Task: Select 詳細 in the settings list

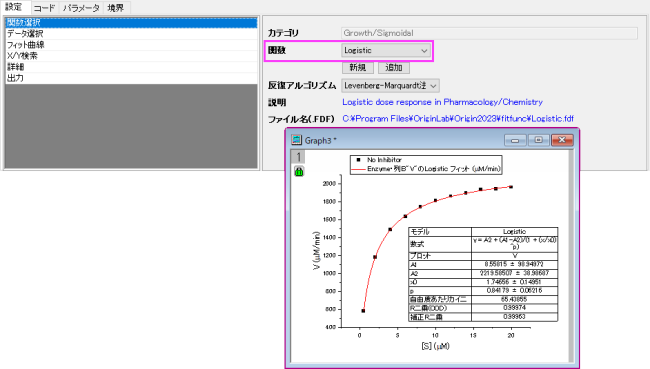Action: (x=131, y=67)
